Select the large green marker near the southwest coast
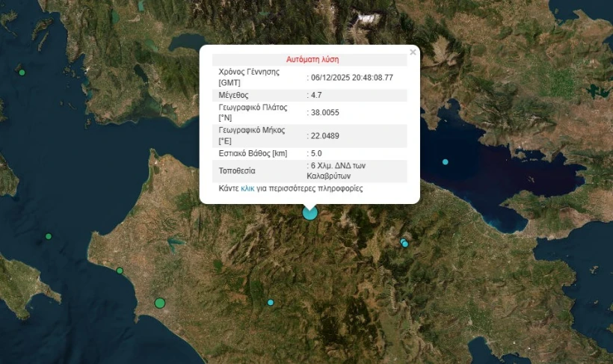The height and width of the screenshot is (364, 613). click(x=159, y=303)
